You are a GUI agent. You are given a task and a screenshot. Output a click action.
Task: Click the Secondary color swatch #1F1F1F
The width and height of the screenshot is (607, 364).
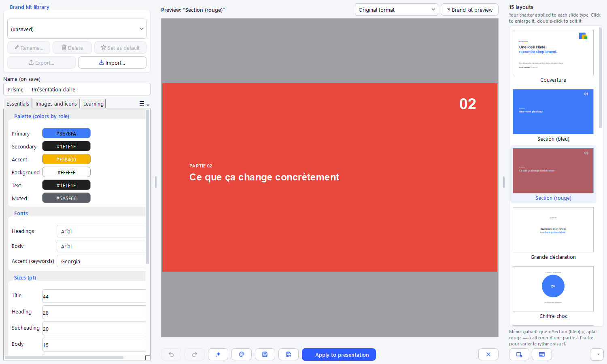point(66,146)
